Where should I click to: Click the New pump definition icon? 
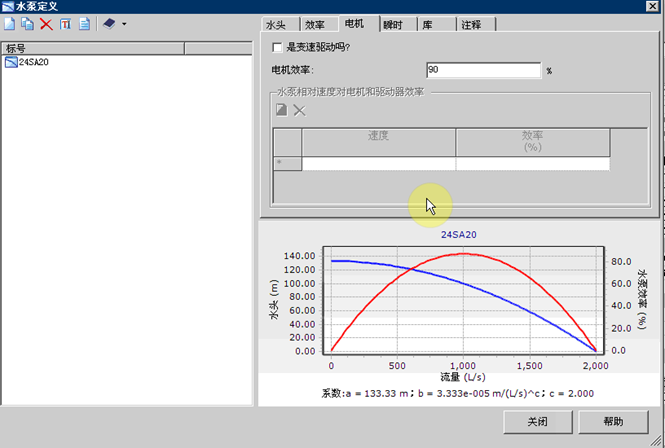click(x=10, y=24)
